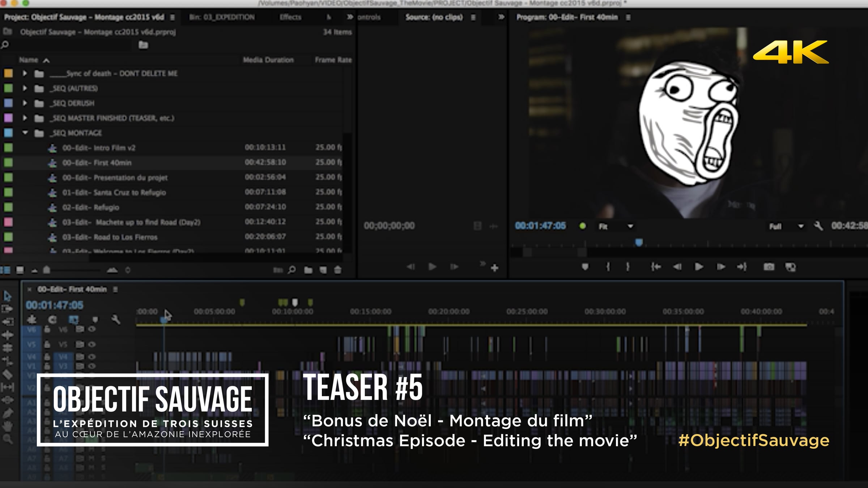Image resolution: width=868 pixels, height=488 pixels.
Task: Click the timeline zoom slider in the Project panel footer
Action: coord(72,270)
